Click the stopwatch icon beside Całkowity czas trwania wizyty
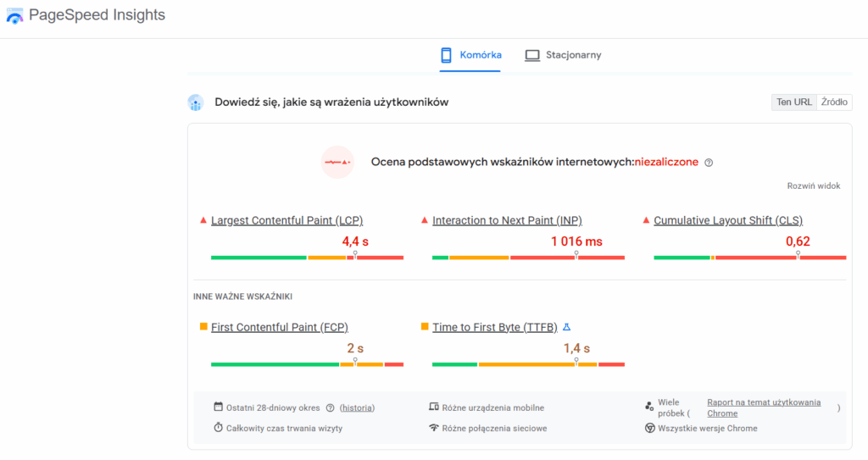 pos(218,427)
